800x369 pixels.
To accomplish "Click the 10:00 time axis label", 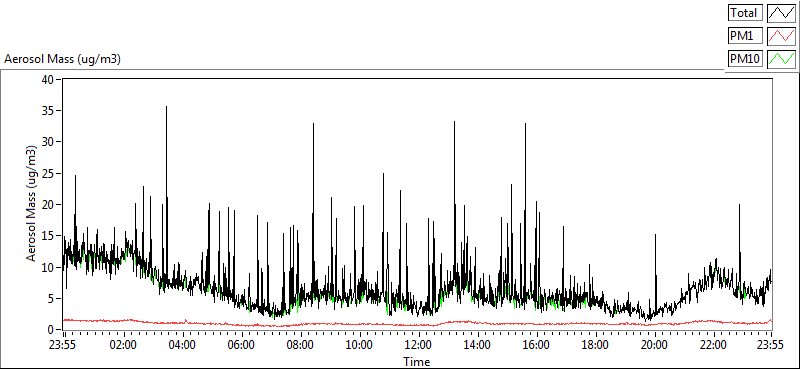I will [x=359, y=344].
